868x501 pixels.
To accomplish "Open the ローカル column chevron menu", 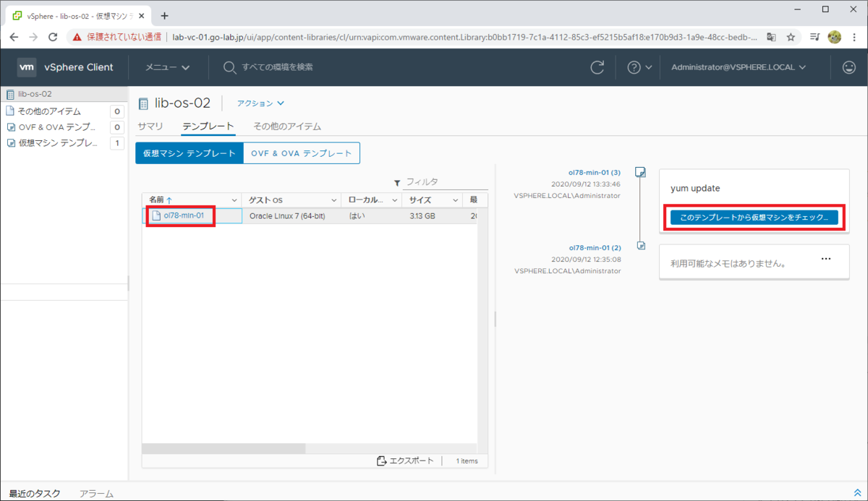I will [x=395, y=200].
